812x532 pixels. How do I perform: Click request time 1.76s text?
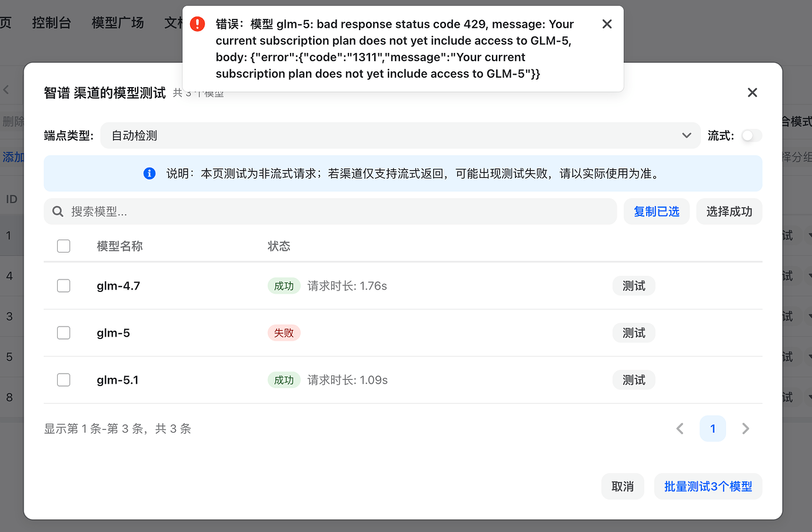point(347,286)
